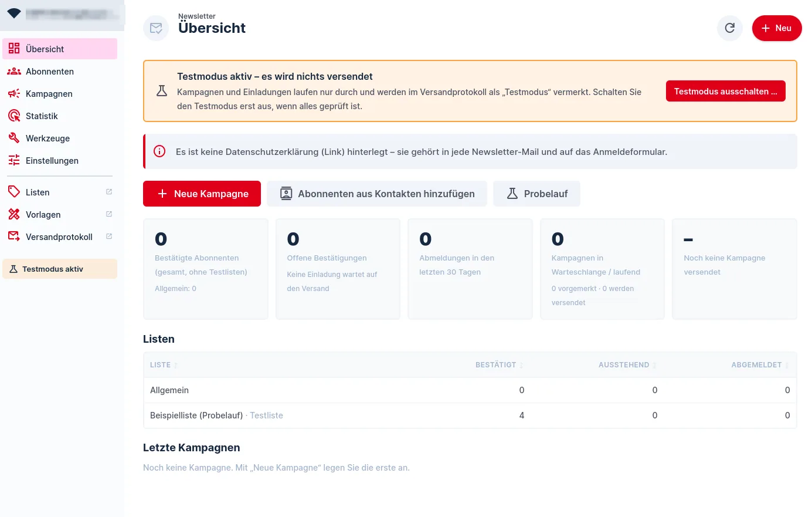This screenshot has width=812, height=517.
Task: Click confirmed count 4 for Beispielliste
Action: (522, 415)
